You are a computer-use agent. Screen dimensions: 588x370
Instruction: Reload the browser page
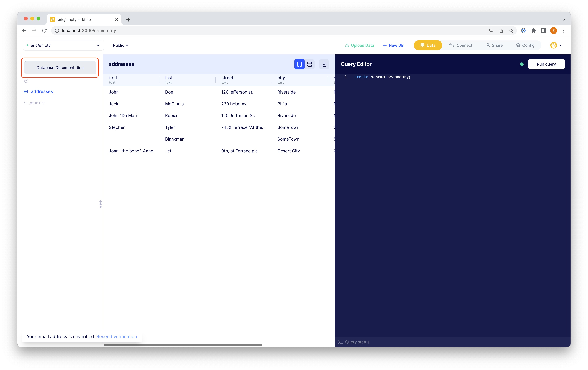click(x=44, y=31)
